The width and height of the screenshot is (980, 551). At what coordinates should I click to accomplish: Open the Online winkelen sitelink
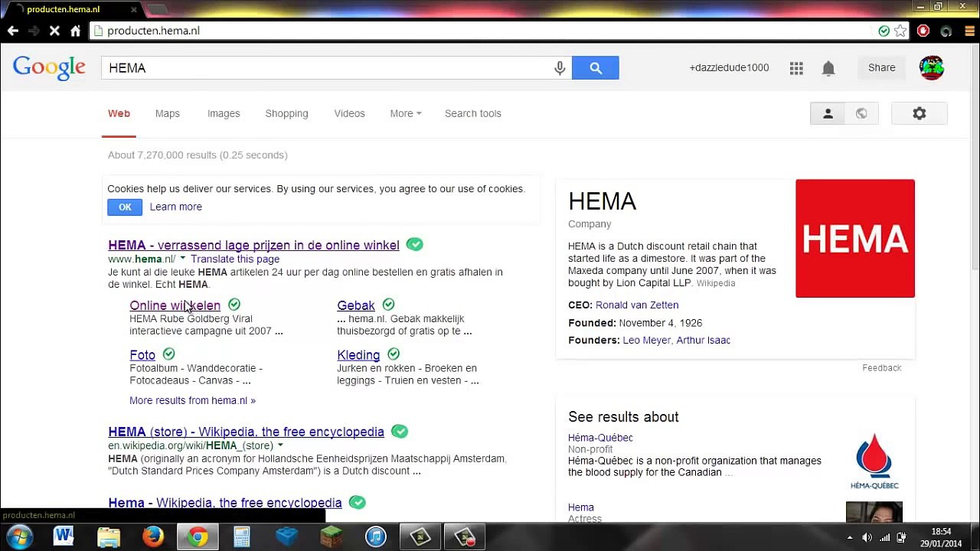coord(175,305)
